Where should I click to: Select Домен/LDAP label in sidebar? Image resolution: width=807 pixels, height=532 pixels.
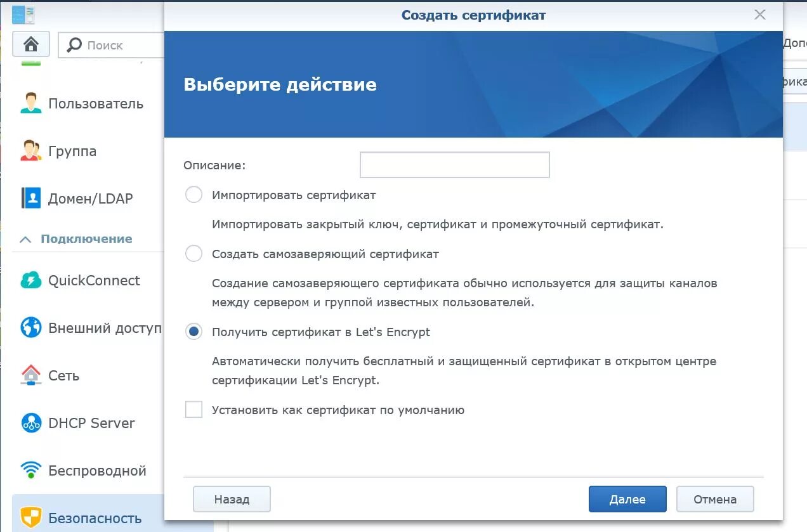point(91,198)
